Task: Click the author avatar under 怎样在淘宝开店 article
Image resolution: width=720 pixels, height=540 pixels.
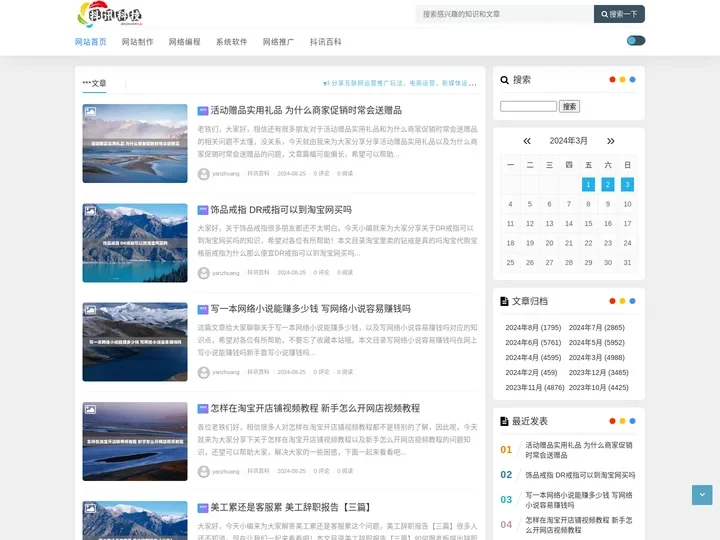Action: (203, 472)
